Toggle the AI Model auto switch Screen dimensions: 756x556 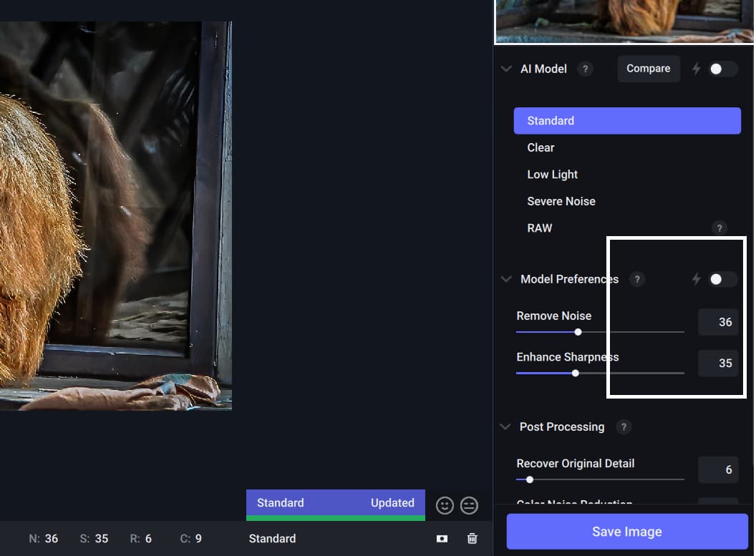click(x=722, y=69)
